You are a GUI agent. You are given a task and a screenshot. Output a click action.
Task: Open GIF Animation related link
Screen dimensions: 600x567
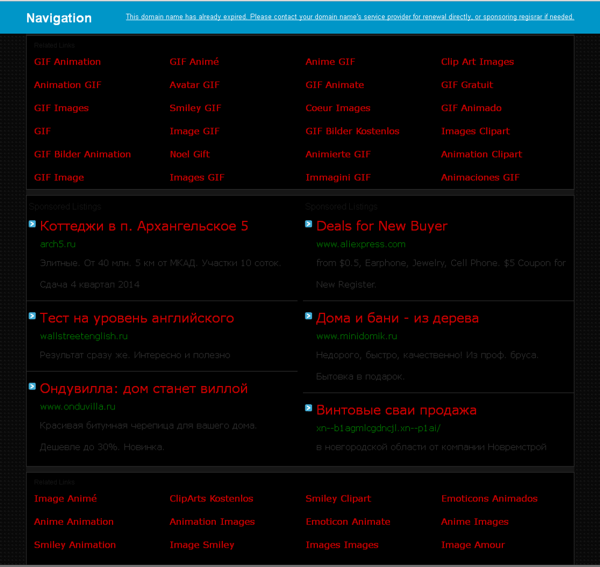(67, 62)
